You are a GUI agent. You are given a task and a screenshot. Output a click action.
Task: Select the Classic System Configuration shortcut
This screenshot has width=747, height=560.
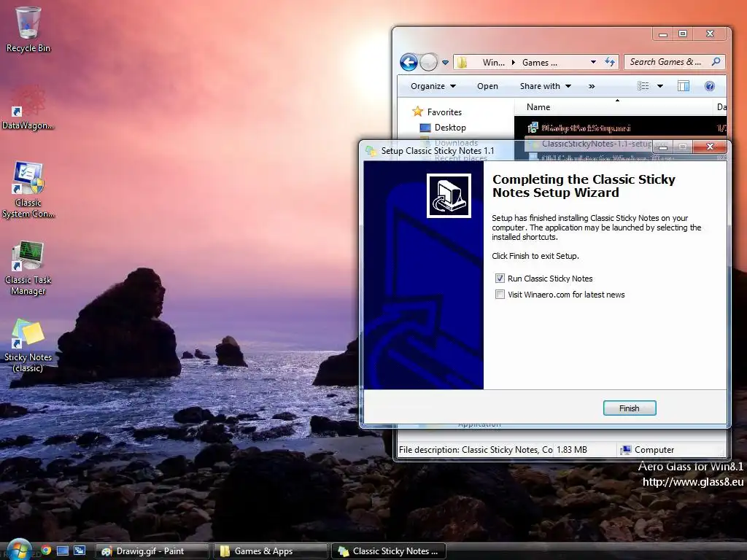coord(28,190)
